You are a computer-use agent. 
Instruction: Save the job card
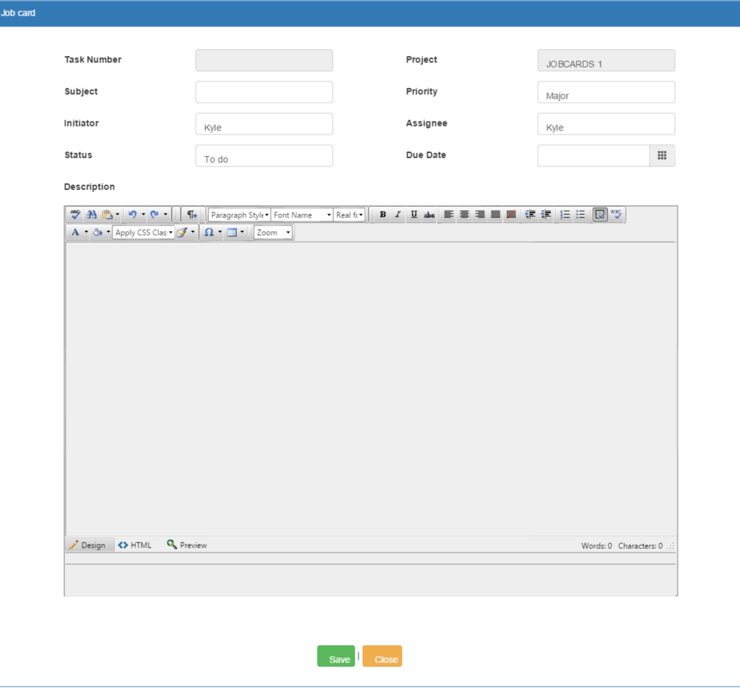click(336, 656)
